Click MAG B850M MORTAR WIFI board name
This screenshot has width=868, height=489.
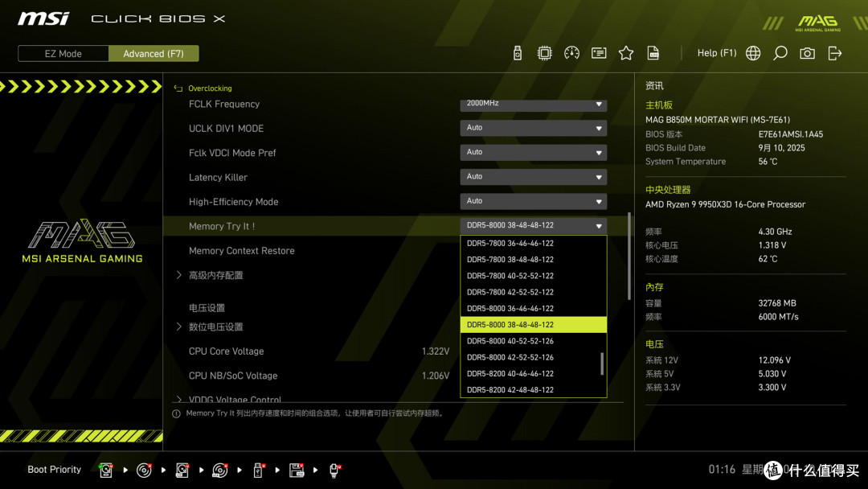click(718, 120)
